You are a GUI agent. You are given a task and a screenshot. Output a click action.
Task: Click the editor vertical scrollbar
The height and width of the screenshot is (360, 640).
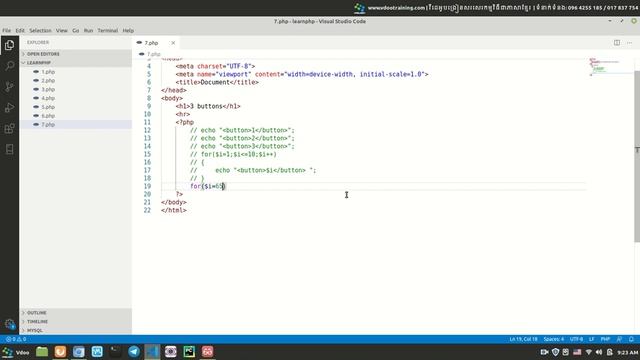637,156
